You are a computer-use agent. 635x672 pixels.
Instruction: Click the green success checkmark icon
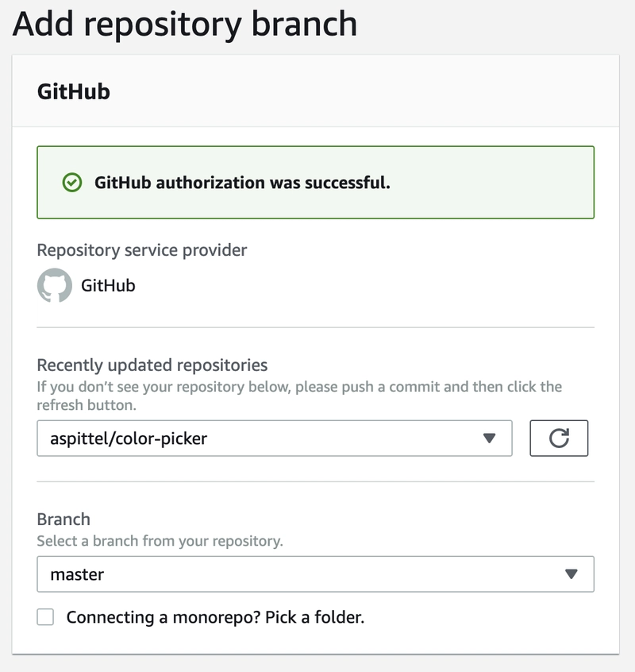[72, 183]
